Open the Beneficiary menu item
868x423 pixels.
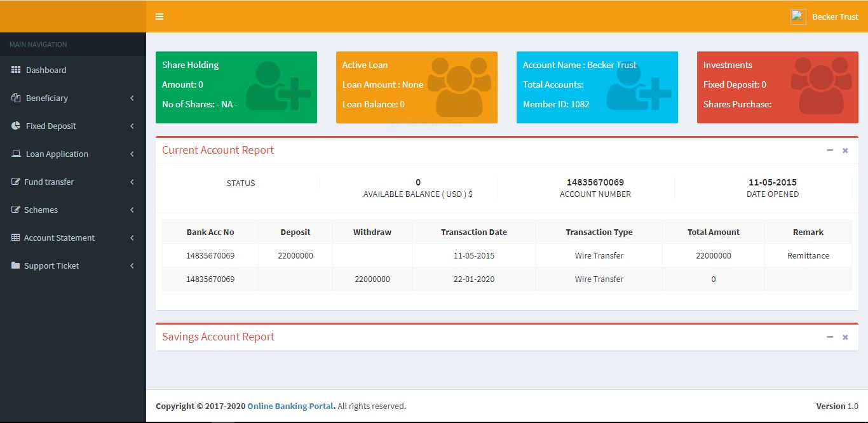pyautogui.click(x=73, y=98)
